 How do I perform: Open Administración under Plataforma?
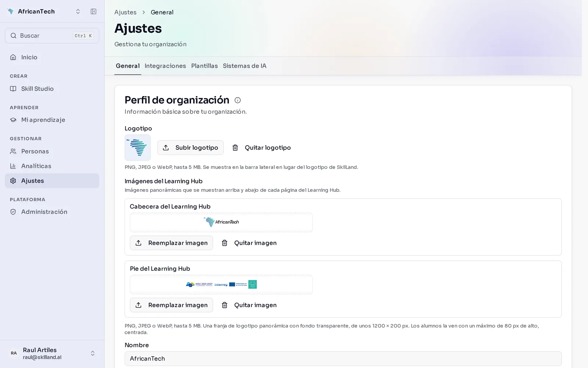pyautogui.click(x=52, y=212)
